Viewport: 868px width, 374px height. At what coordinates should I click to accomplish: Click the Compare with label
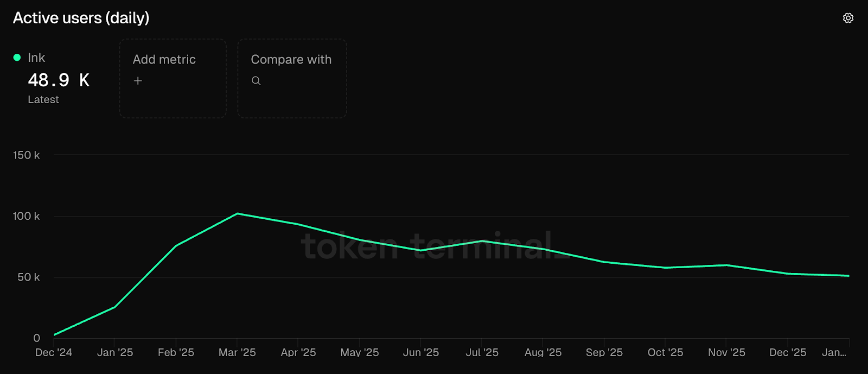[291, 60]
